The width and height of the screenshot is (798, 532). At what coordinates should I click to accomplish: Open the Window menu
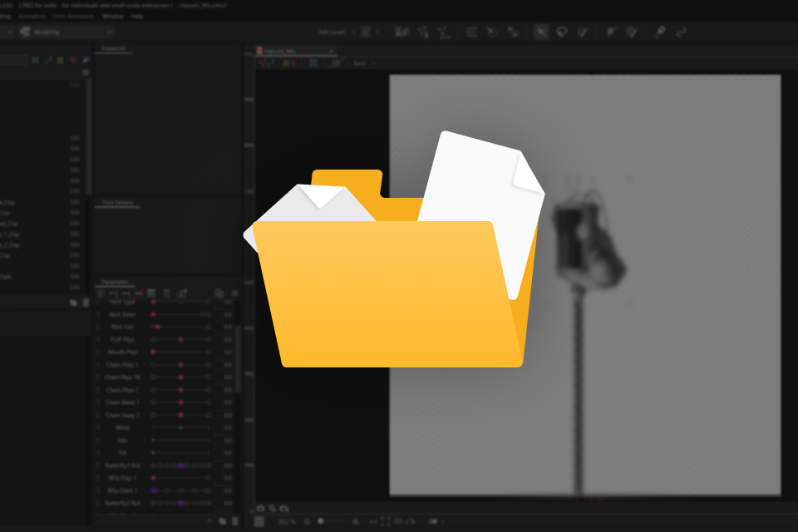click(x=113, y=17)
